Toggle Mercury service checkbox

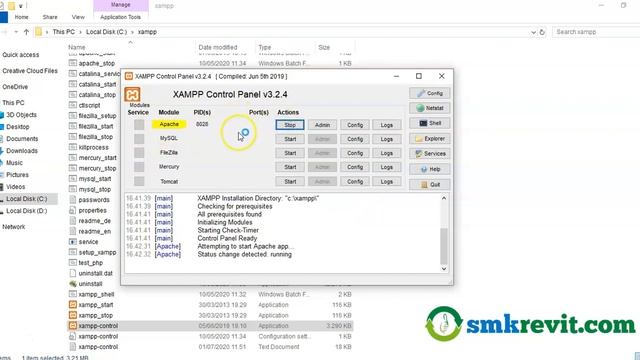[x=139, y=167]
